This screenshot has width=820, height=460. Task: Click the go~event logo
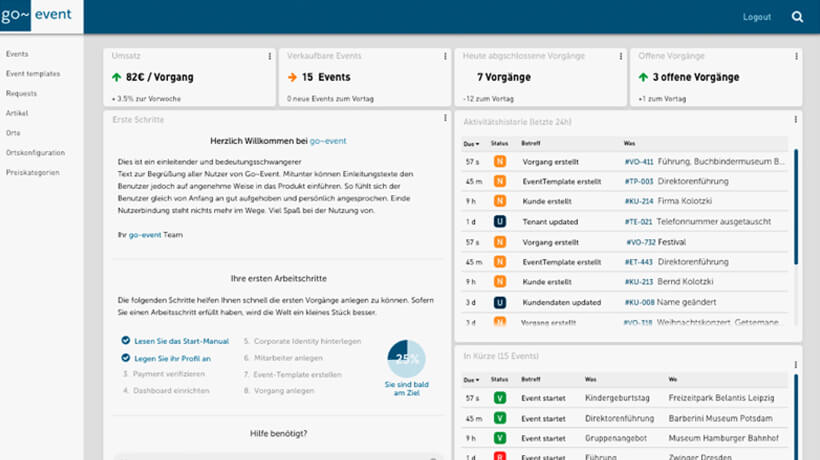(x=41, y=17)
